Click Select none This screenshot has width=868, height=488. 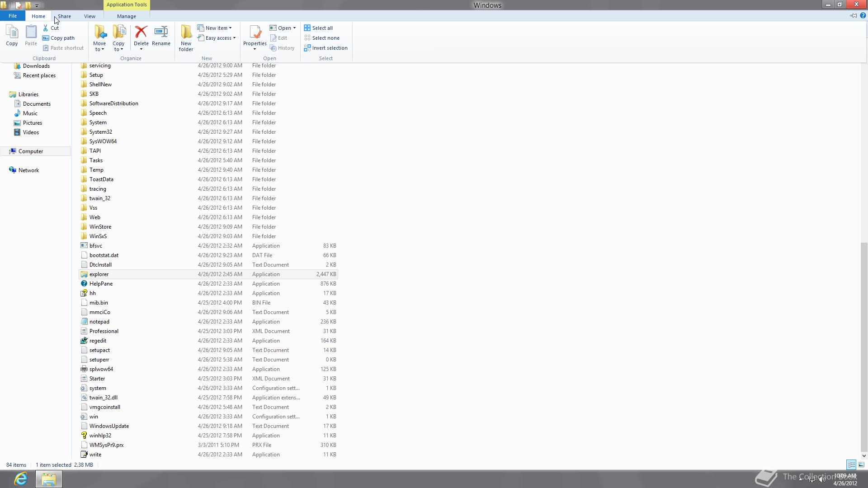[321, 38]
